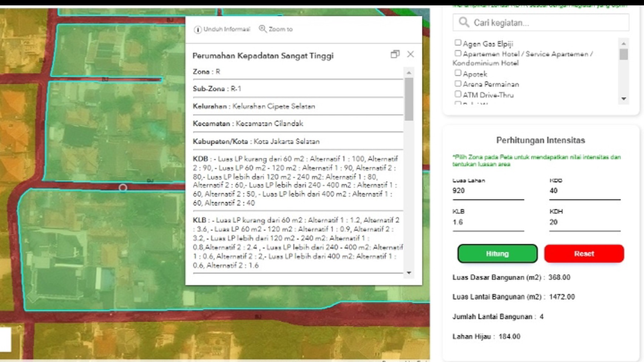
Task: Click Luas Dasar Bangunan value 368.00
Action: pyautogui.click(x=559, y=277)
